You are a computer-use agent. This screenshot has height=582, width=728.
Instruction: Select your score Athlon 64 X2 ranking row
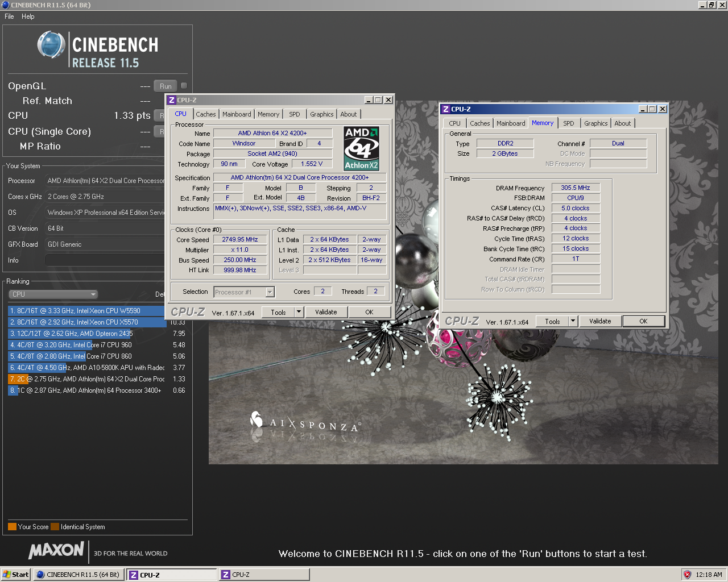tap(97, 379)
